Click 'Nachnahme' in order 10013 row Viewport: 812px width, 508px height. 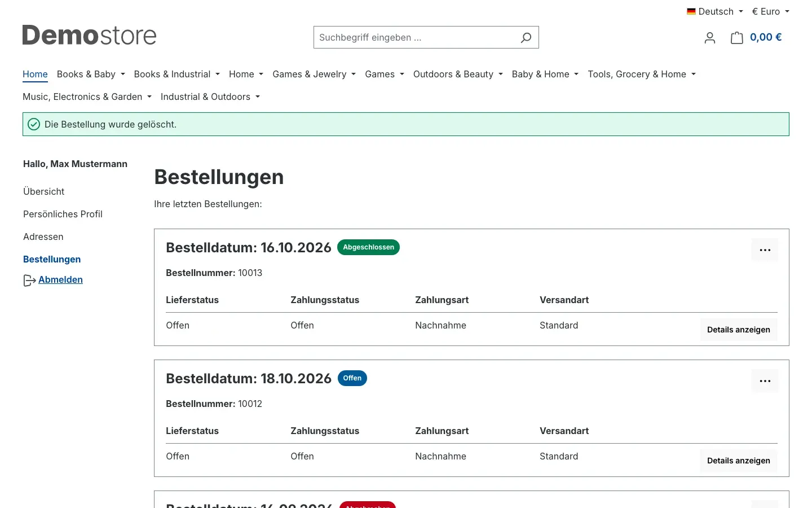pos(441,325)
